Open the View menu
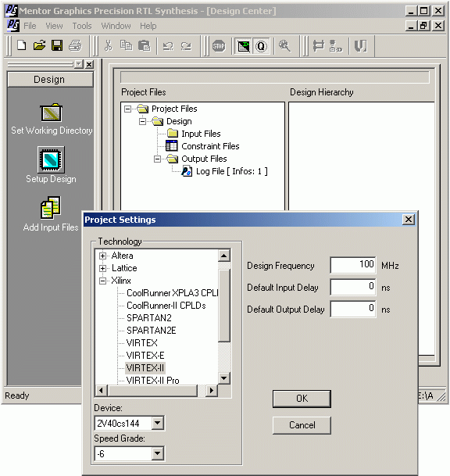 click(54, 26)
